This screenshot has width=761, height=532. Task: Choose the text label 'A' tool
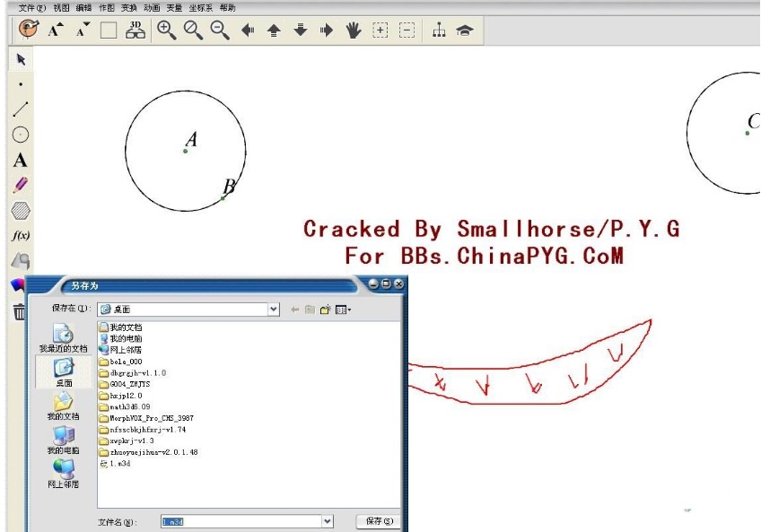pos(20,161)
